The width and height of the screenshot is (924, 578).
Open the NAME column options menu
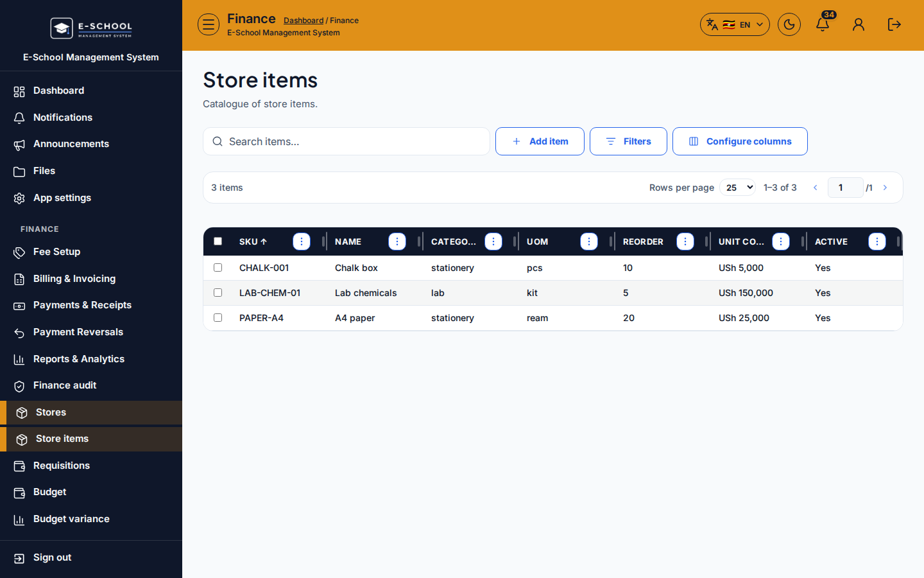(x=397, y=241)
